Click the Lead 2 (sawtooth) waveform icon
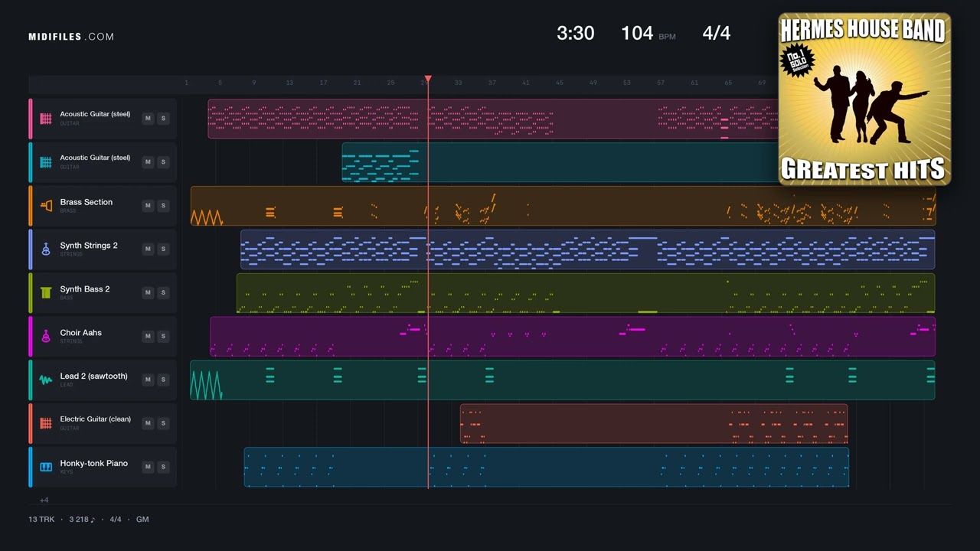 click(x=46, y=380)
